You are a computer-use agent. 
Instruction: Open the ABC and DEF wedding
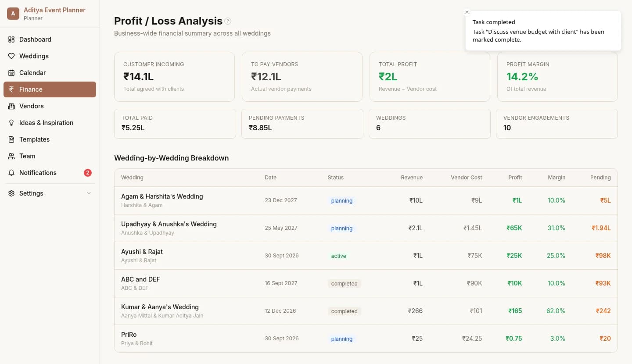[x=366, y=283]
